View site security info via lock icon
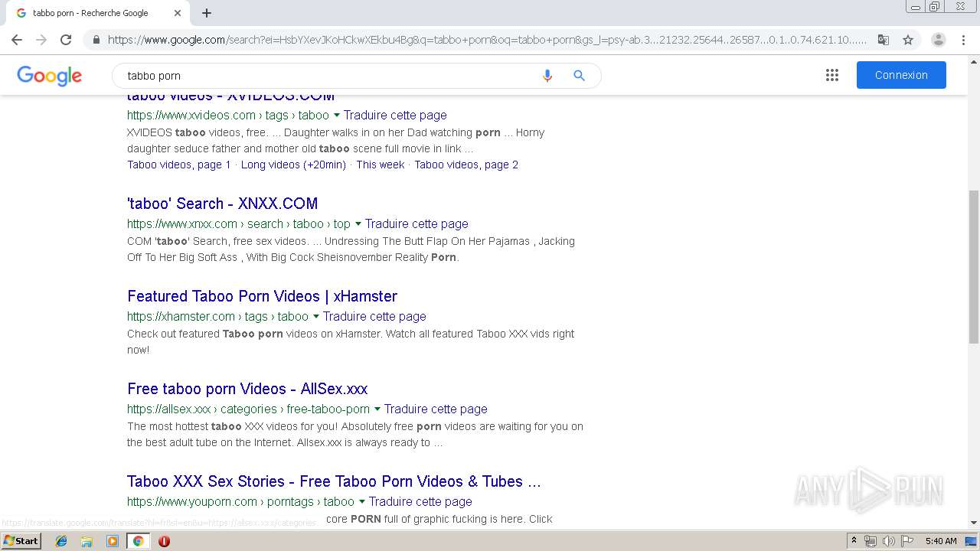 (x=96, y=40)
